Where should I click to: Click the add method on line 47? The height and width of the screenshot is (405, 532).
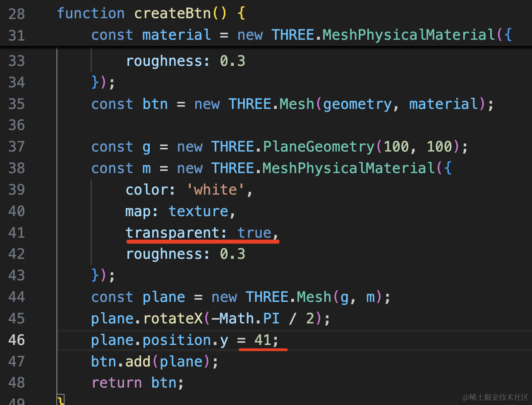click(x=138, y=362)
